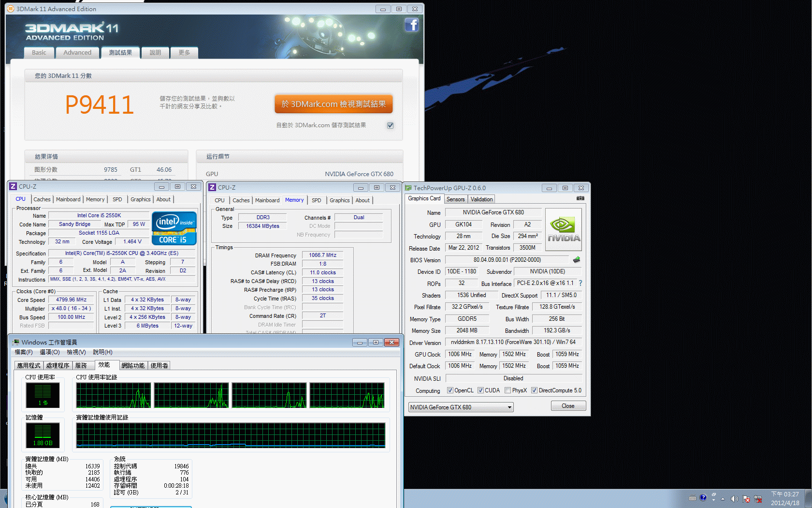Open the 檢視(V) menu in Task Manager

click(76, 352)
